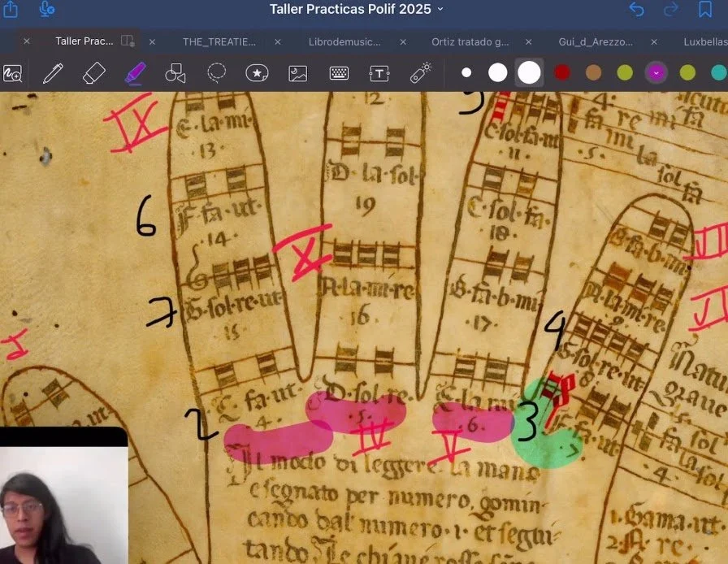Open the zoom window tool

pos(12,73)
